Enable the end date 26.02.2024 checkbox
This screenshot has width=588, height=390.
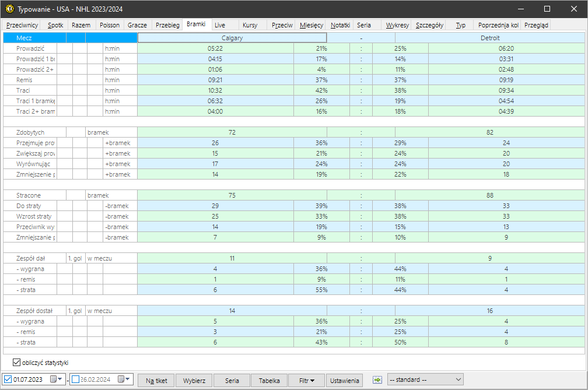[75, 380]
